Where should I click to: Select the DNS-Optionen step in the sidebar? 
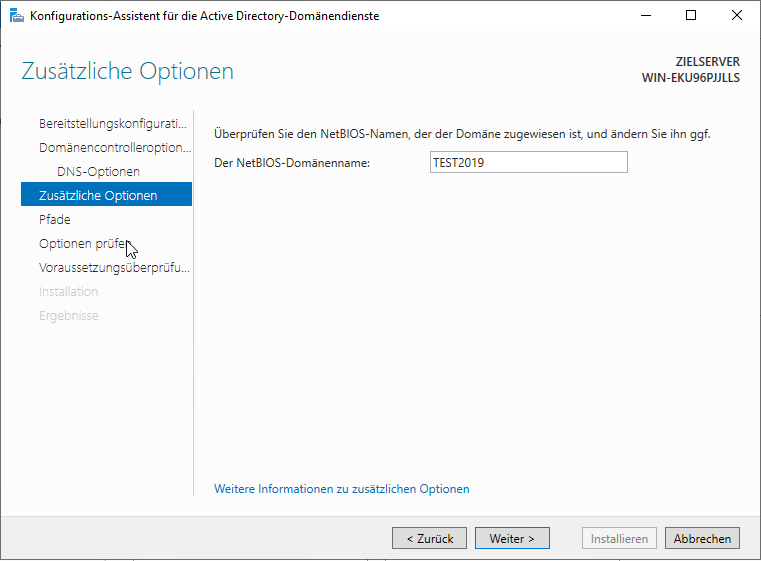coord(99,172)
